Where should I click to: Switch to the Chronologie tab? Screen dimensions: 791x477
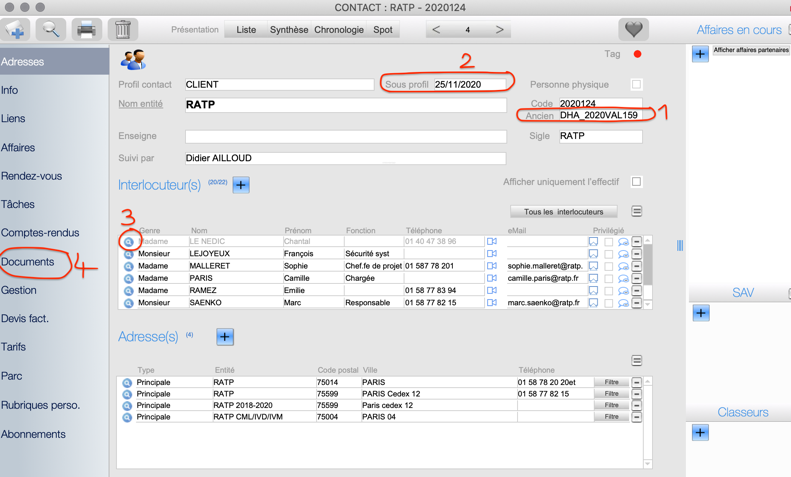(339, 30)
